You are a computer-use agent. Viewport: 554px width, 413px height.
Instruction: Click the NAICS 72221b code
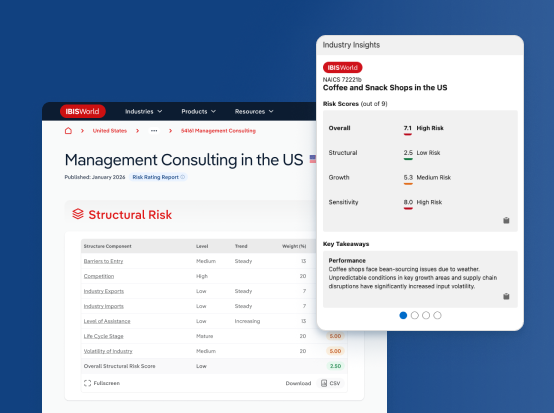[342, 79]
